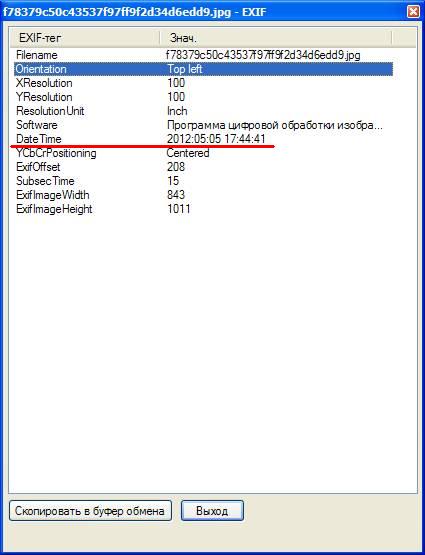
Task: Click the 'Выход' button
Action: (212, 511)
